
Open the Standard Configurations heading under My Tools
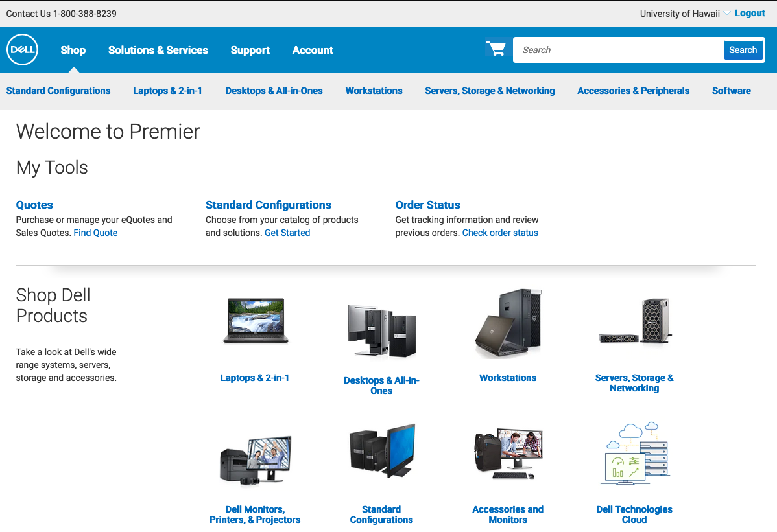(x=268, y=205)
